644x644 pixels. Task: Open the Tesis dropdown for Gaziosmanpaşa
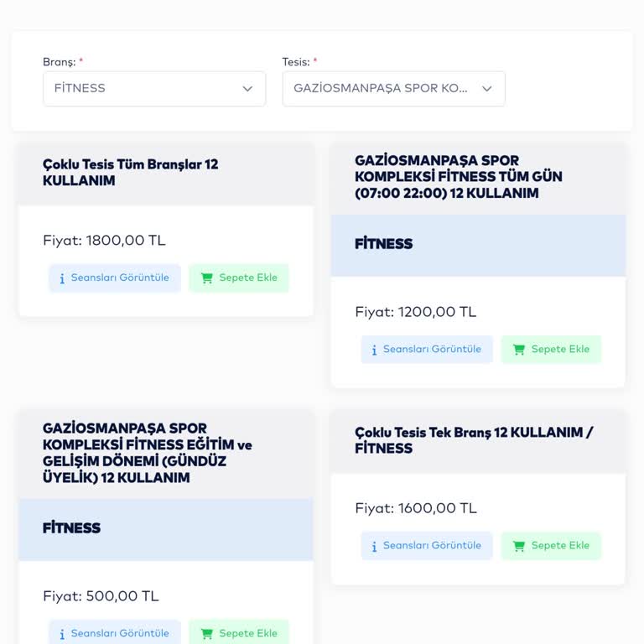(382, 89)
